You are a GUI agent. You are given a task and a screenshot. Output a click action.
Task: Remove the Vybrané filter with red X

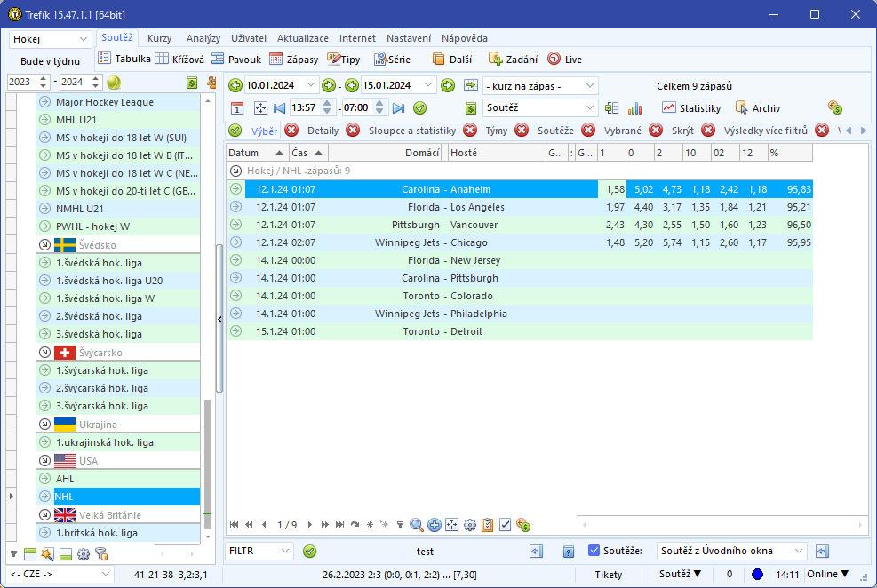coord(656,131)
